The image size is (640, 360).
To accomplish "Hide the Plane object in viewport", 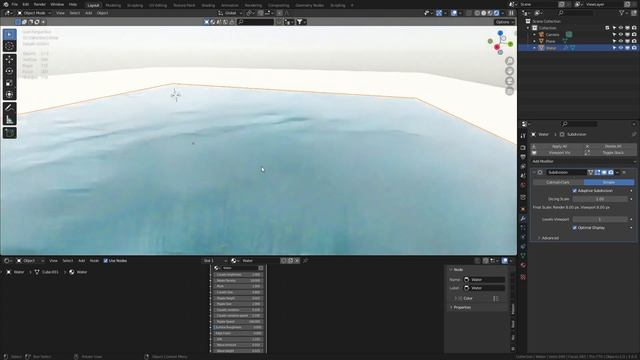I will tap(621, 41).
